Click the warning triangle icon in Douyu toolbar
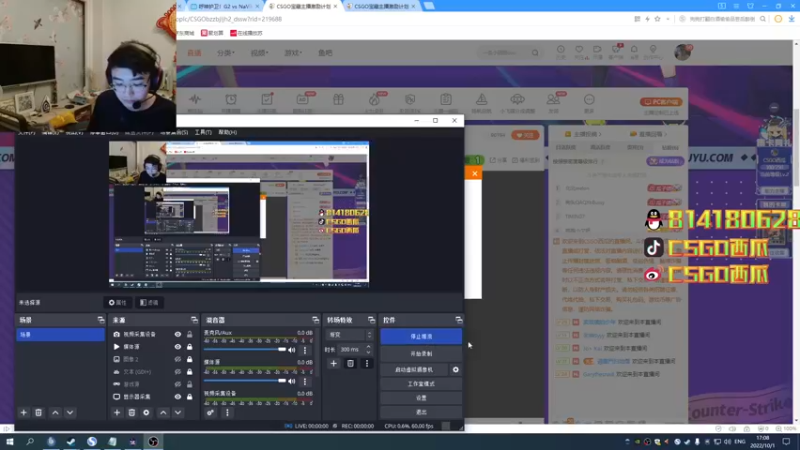 (481, 99)
